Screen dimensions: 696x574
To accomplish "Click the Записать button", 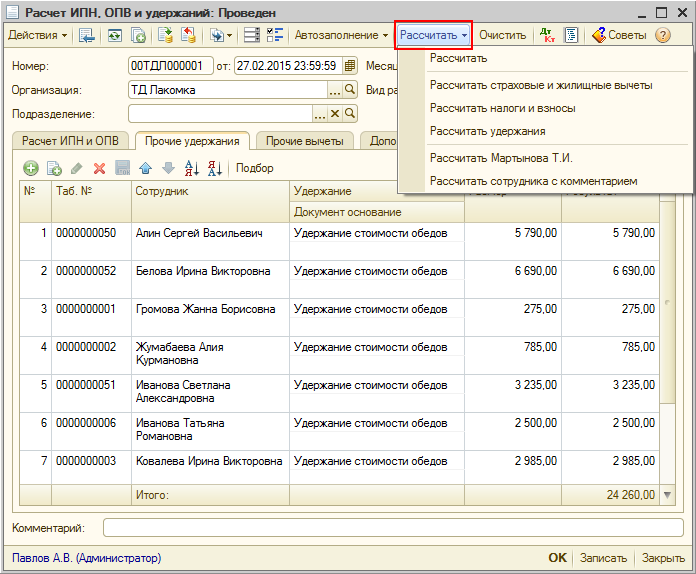I will [603, 558].
